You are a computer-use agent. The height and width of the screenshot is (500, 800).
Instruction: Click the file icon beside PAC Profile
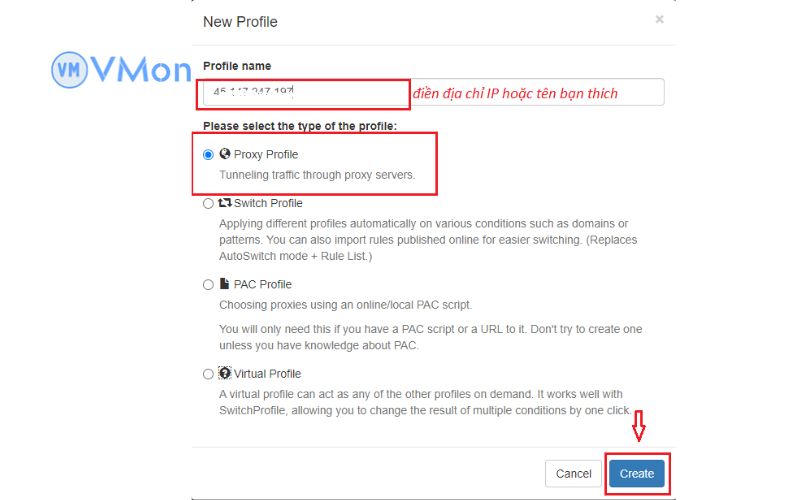[225, 284]
